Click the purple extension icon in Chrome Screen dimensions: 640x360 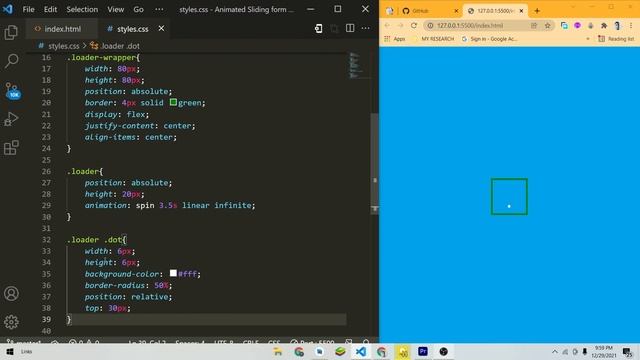coord(577,25)
